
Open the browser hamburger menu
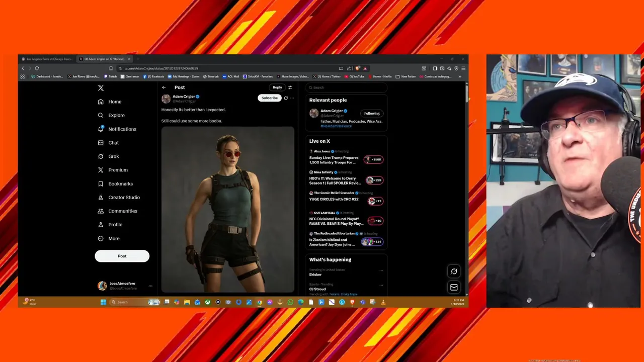click(x=463, y=68)
